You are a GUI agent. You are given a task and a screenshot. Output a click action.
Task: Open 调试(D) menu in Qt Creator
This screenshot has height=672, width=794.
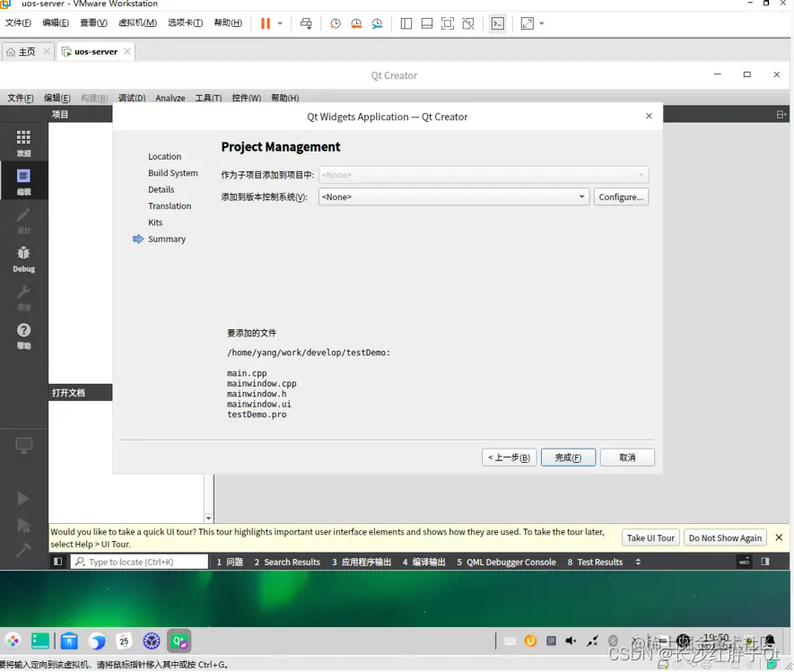pyautogui.click(x=132, y=98)
